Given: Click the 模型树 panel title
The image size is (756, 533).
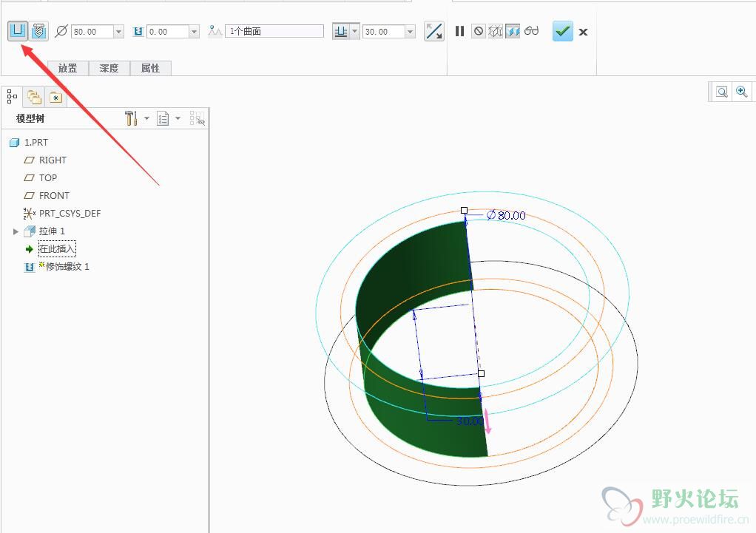Looking at the screenshot, I should (x=30, y=118).
